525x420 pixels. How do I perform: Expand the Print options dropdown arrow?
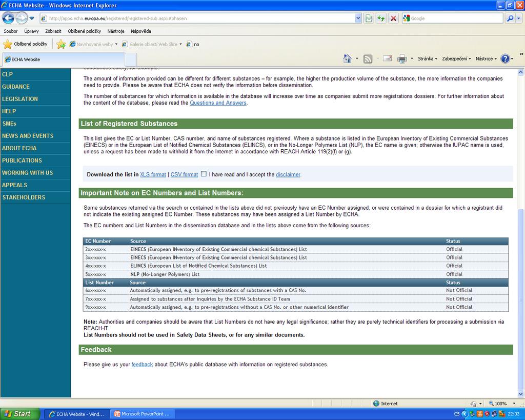tap(412, 59)
